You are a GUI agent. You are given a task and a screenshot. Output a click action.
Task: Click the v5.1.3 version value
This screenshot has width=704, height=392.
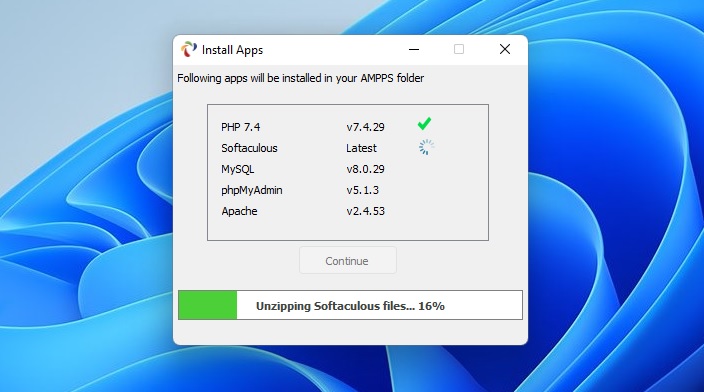[x=362, y=190]
